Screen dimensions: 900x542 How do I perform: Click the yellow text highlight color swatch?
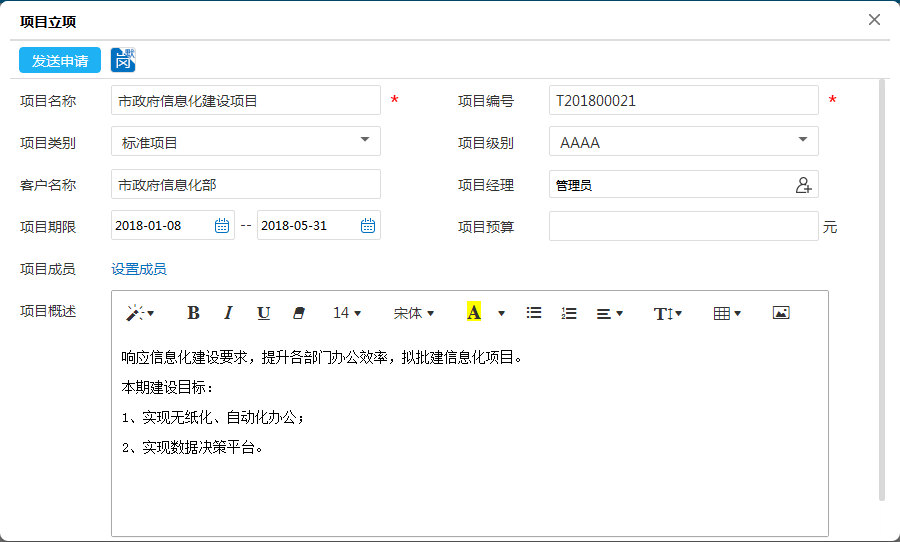474,313
